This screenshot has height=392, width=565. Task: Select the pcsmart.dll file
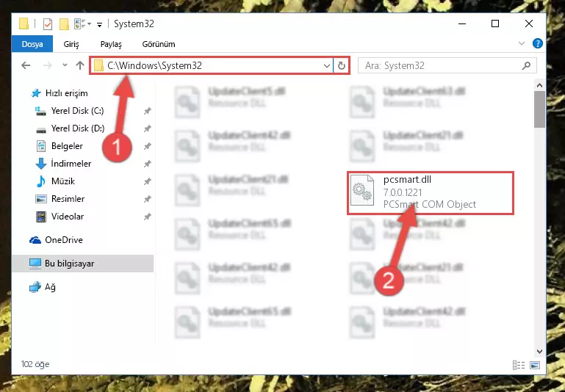431,193
